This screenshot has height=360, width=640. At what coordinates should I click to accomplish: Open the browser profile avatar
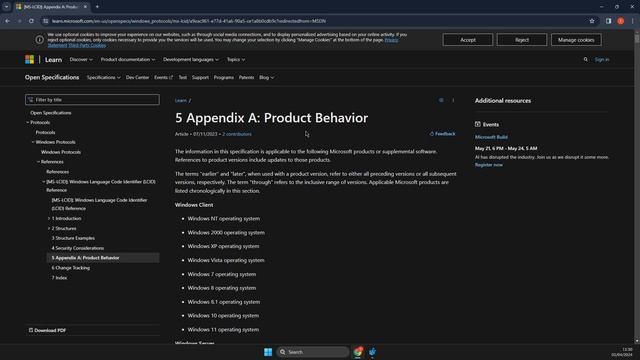[x=620, y=21]
